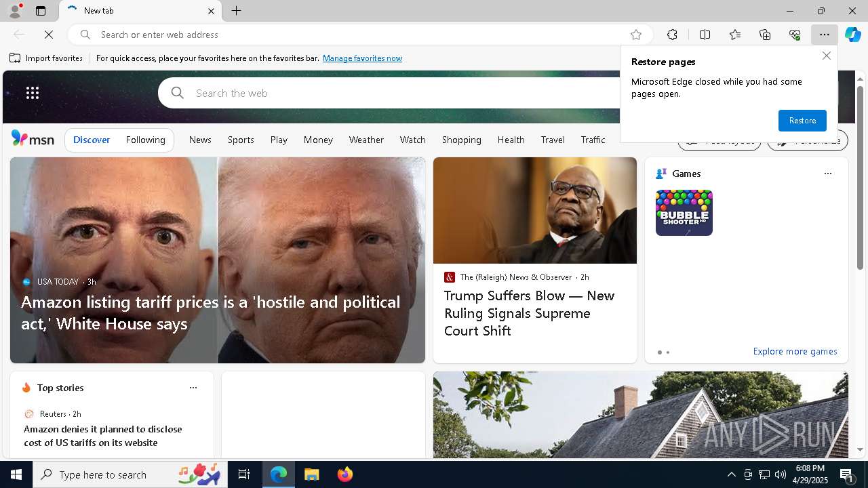
Task: Open the Clarence Thomas article thumbnail
Action: coord(535,211)
